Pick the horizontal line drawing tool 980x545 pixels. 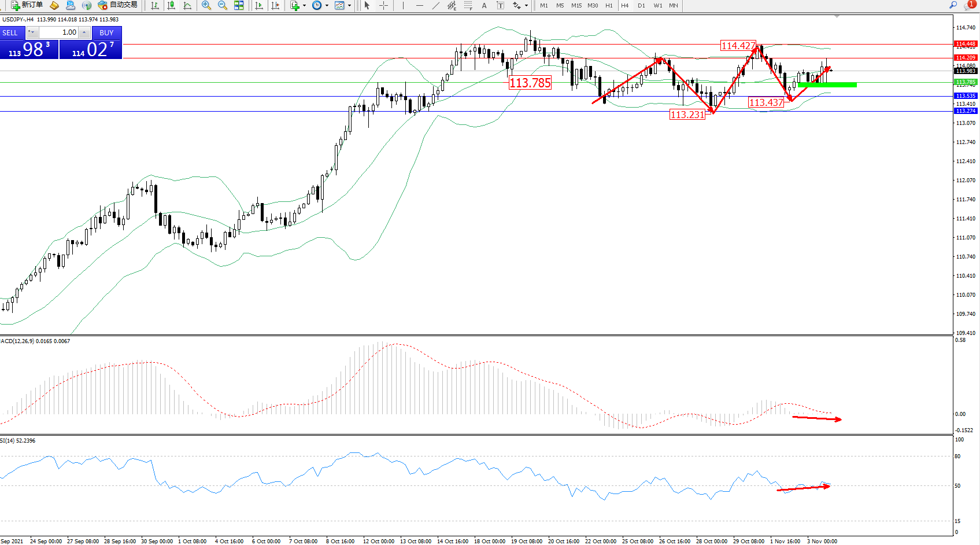pyautogui.click(x=419, y=5)
